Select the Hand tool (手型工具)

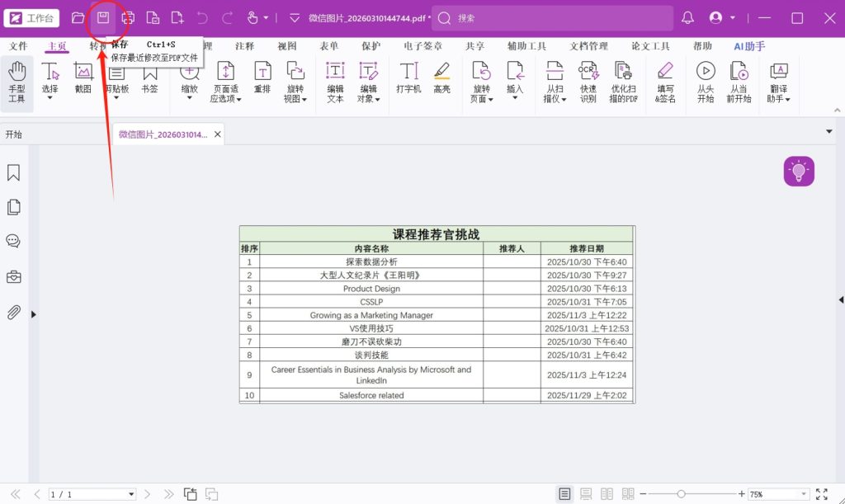(17, 82)
